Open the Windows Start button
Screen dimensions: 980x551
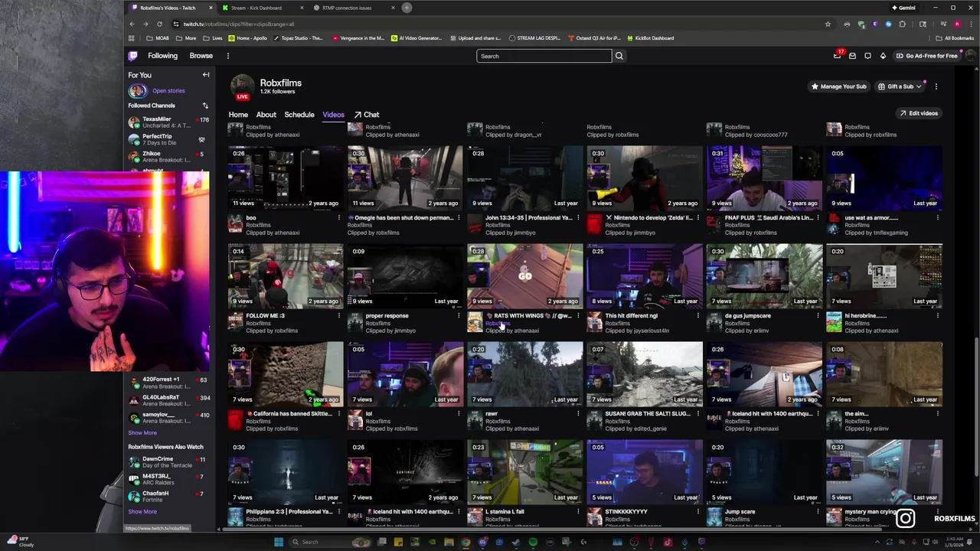tap(279, 542)
